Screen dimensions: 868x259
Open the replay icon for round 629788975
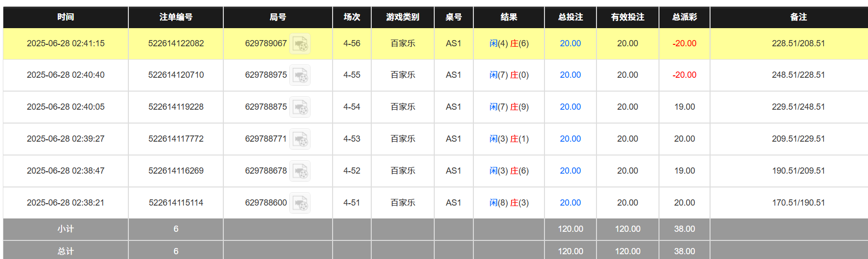(x=300, y=75)
